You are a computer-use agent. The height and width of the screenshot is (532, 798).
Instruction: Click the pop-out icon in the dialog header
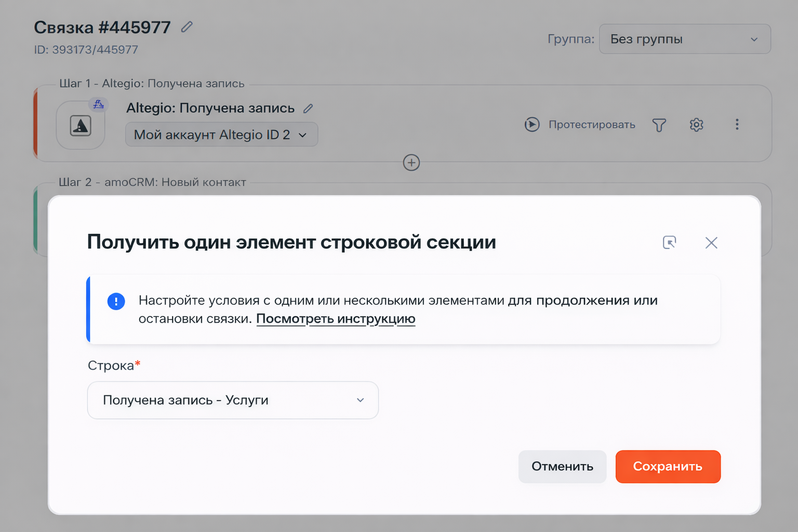tap(669, 243)
